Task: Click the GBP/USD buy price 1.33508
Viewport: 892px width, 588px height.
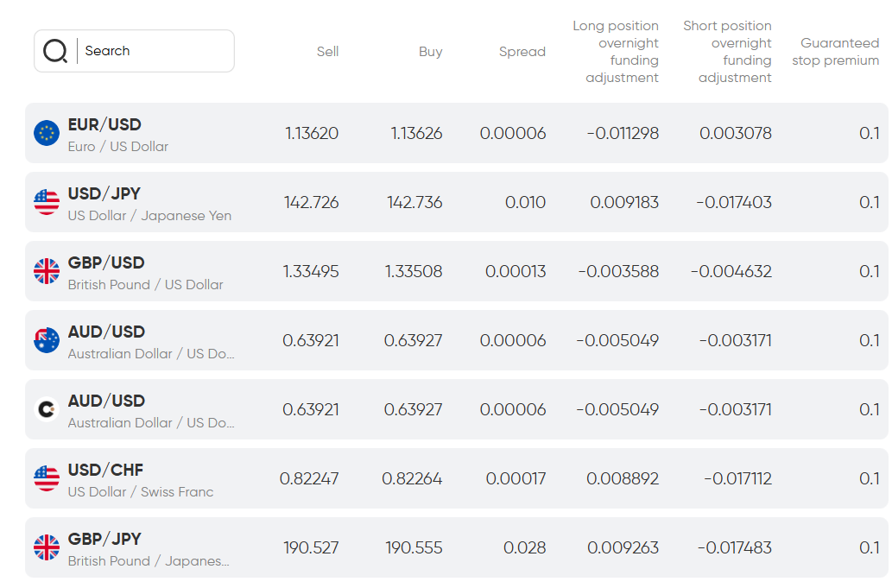Action: tap(414, 271)
